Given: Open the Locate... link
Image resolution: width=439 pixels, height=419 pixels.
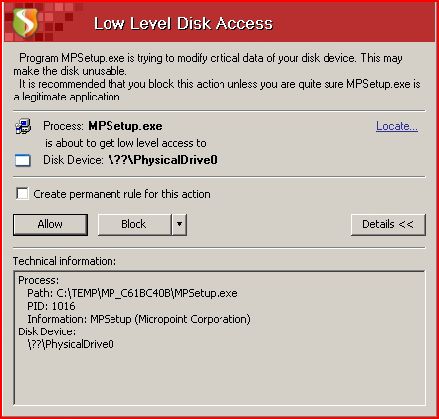Looking at the screenshot, I should coord(397,126).
